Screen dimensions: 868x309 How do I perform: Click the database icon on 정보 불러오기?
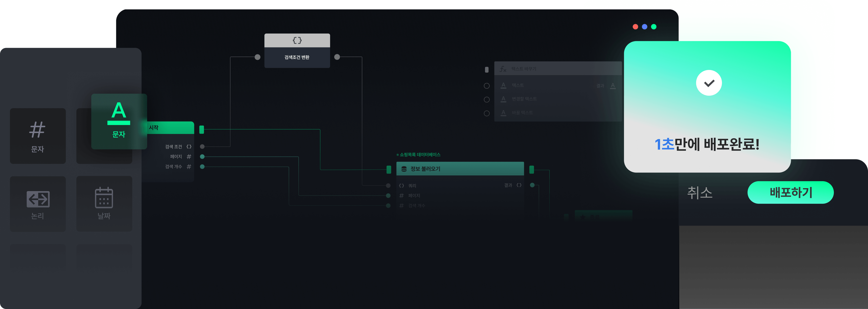[x=404, y=169]
